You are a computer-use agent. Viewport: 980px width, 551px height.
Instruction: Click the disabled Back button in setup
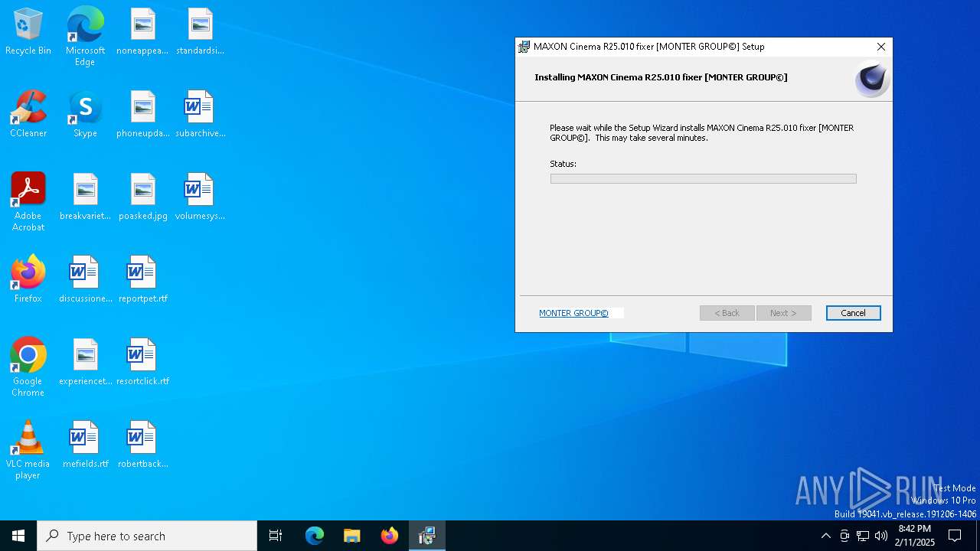[x=727, y=313]
